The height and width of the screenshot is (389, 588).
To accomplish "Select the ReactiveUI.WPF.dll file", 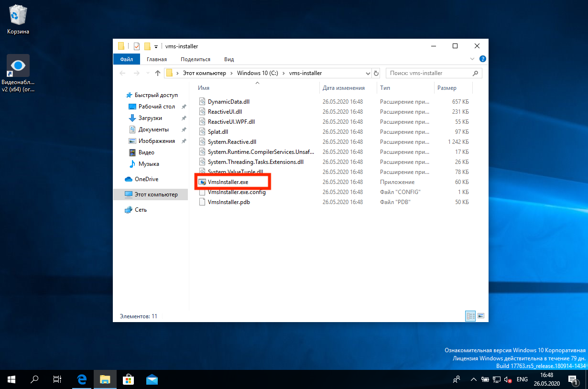I will click(x=231, y=122).
